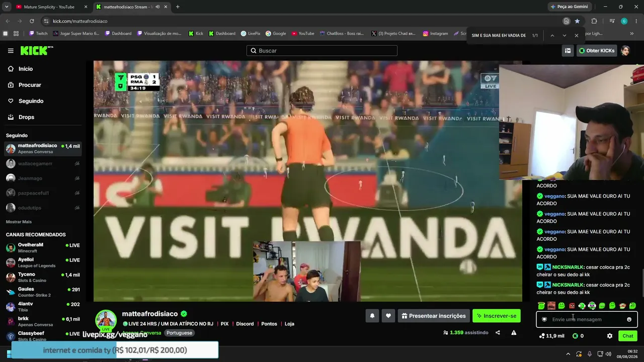Open wallacegamerr in the following list
This screenshot has width=644, height=362.
[x=43, y=163]
